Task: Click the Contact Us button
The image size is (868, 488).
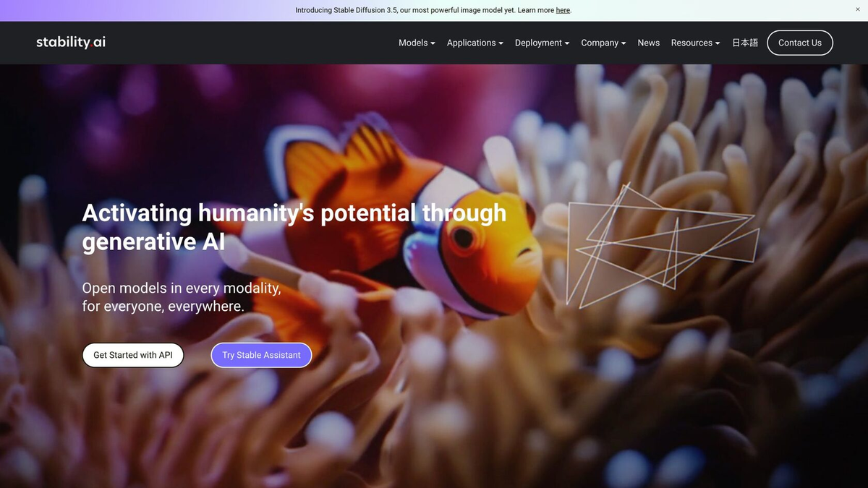Action: coord(799,43)
